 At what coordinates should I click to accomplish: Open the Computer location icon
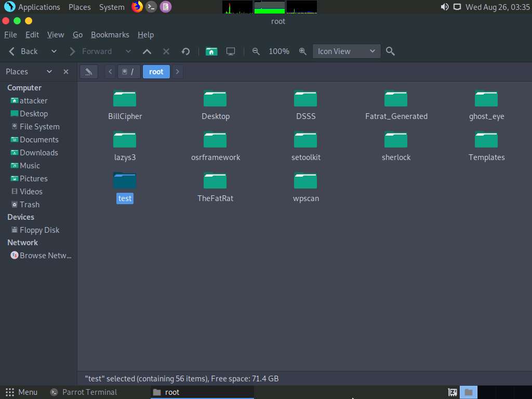click(x=231, y=51)
